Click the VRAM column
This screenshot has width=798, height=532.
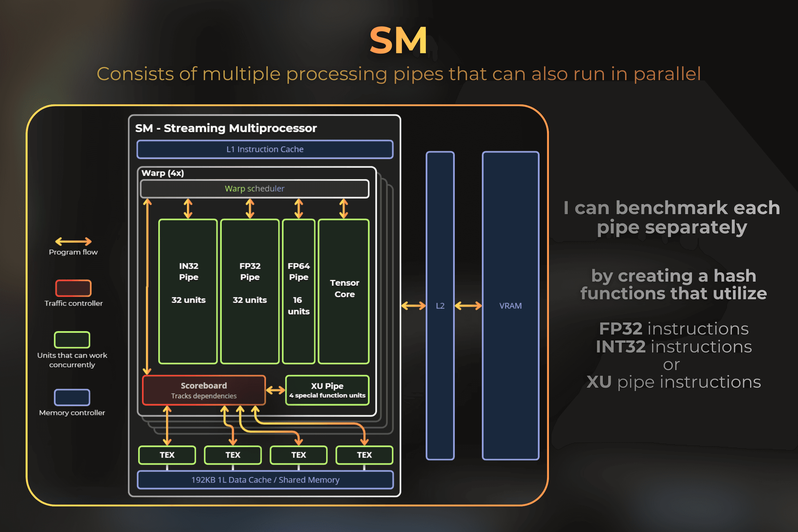[510, 305]
